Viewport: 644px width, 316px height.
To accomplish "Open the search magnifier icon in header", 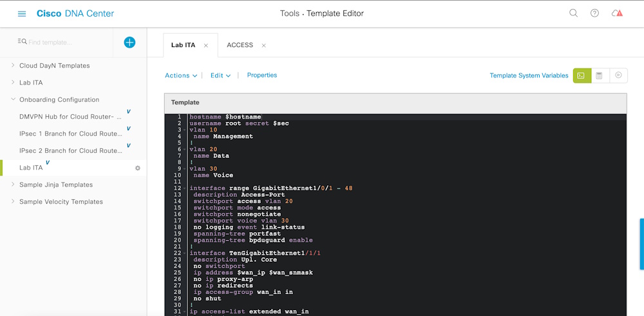I will 573,13.
